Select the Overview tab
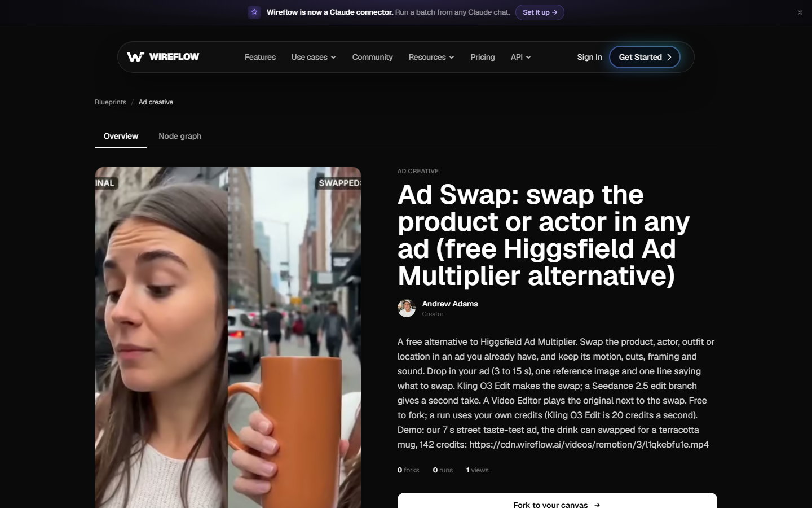Screen dimensions: 812x508 click(121, 136)
